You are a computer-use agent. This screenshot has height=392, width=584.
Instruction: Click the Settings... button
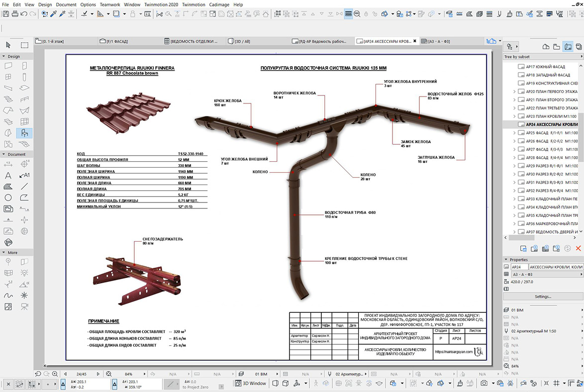click(x=543, y=296)
